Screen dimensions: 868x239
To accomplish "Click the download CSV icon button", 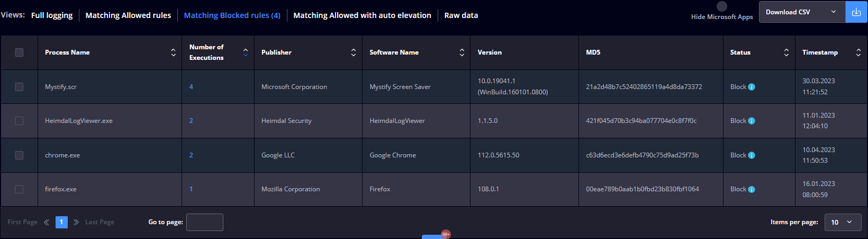I will pyautogui.click(x=856, y=12).
